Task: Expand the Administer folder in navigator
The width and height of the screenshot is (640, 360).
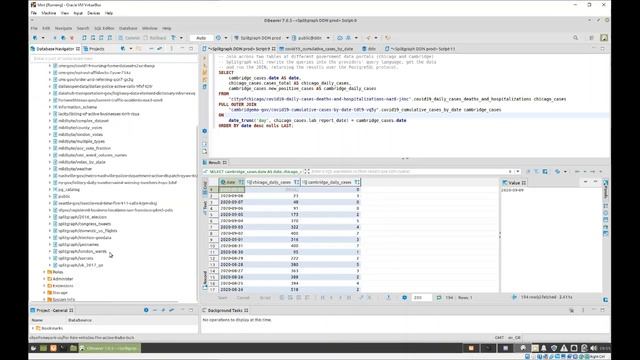Action: point(44,279)
